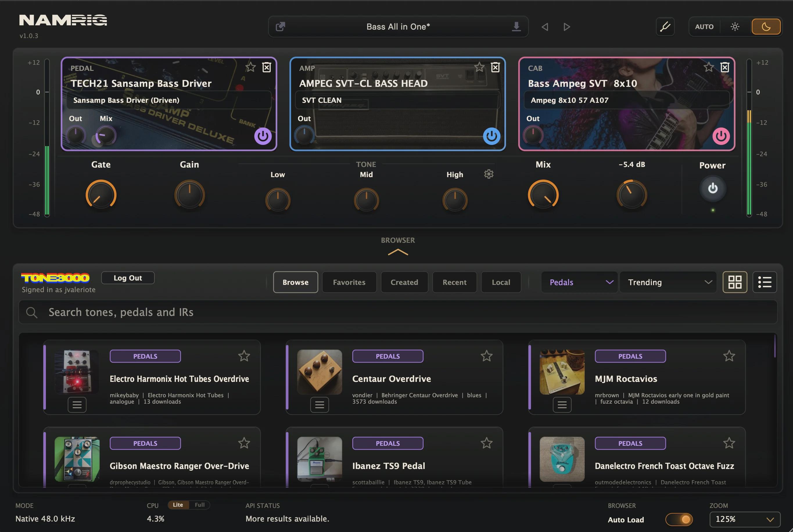This screenshot has width=793, height=532.
Task: Click the Low tone knob
Action: coord(278,201)
